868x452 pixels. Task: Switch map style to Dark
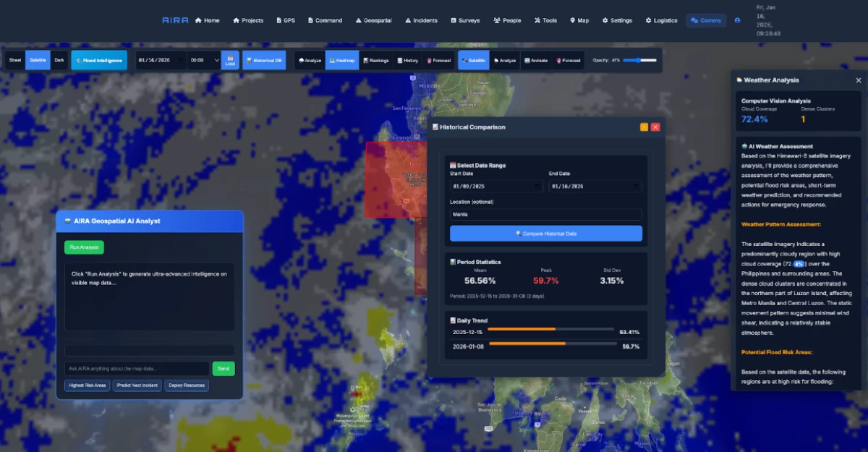tap(59, 60)
